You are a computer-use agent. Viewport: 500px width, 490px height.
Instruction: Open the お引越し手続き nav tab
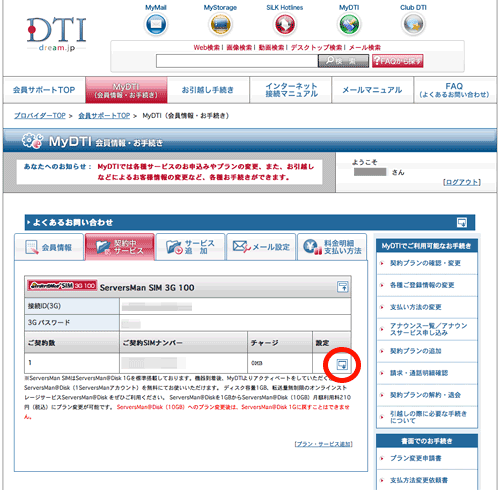click(x=208, y=90)
